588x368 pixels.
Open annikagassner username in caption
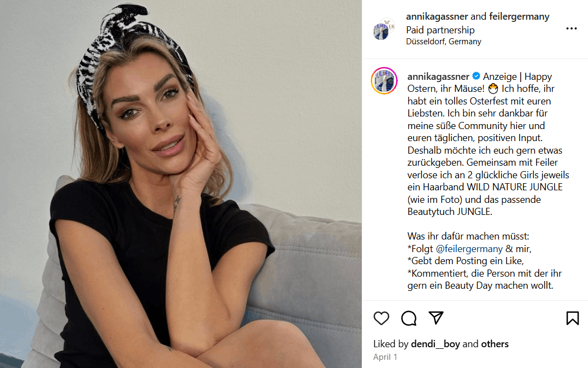pos(438,77)
